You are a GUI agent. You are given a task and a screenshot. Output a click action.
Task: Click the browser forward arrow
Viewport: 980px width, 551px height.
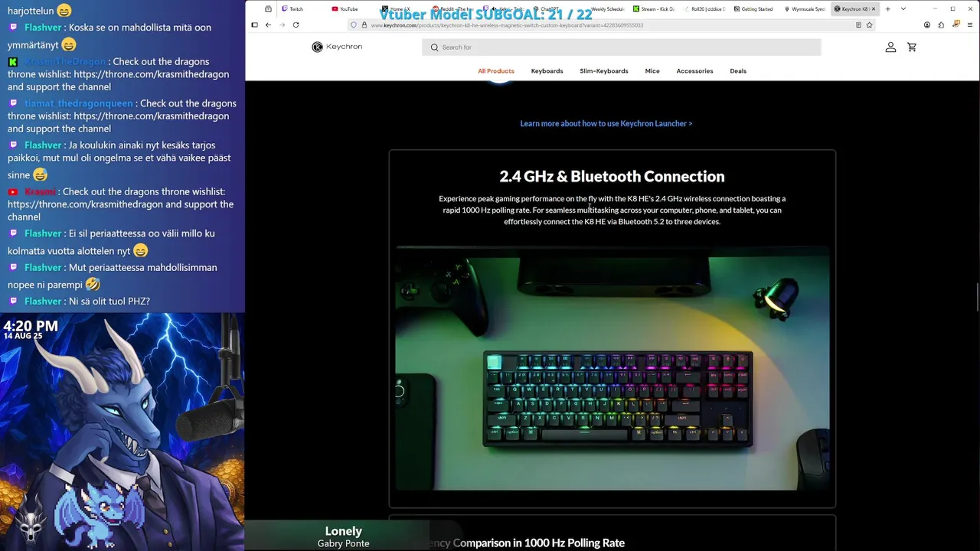pos(282,24)
